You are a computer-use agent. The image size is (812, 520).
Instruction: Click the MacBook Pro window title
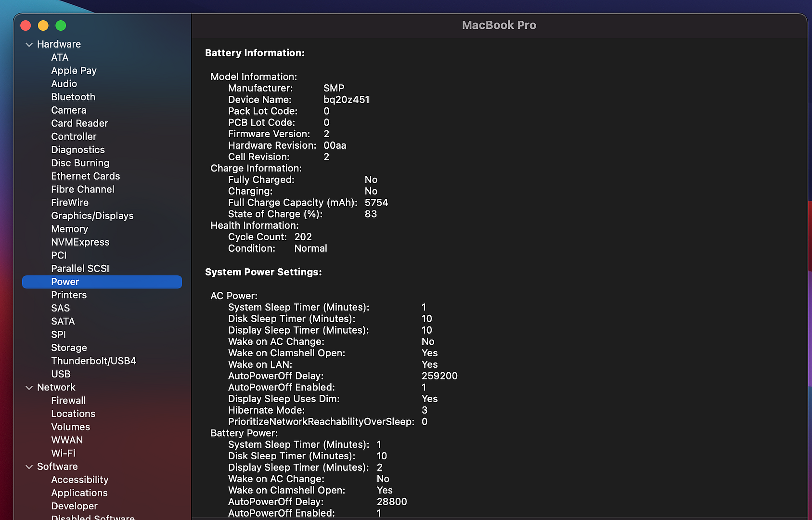[x=499, y=25]
